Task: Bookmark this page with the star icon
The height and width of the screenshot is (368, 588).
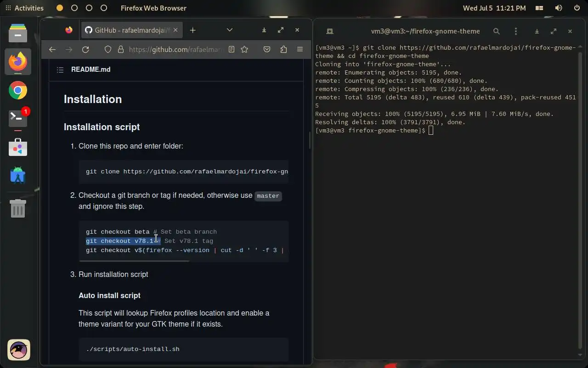Action: click(x=244, y=49)
